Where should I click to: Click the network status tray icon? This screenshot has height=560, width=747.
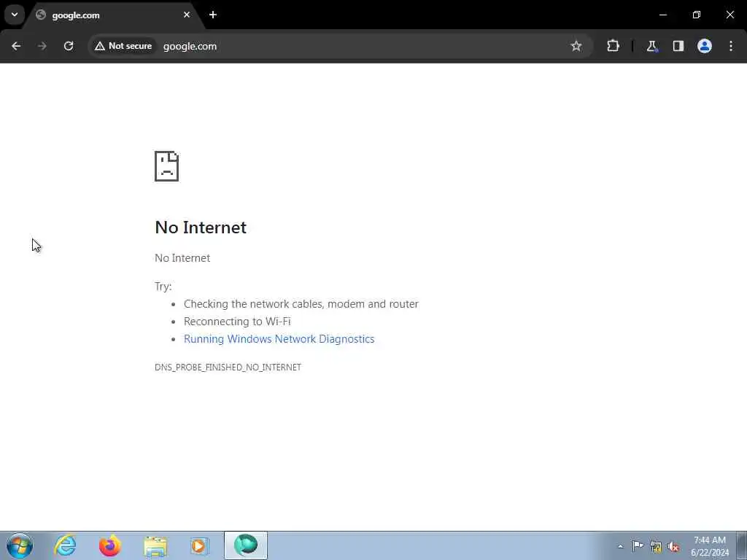click(x=656, y=547)
